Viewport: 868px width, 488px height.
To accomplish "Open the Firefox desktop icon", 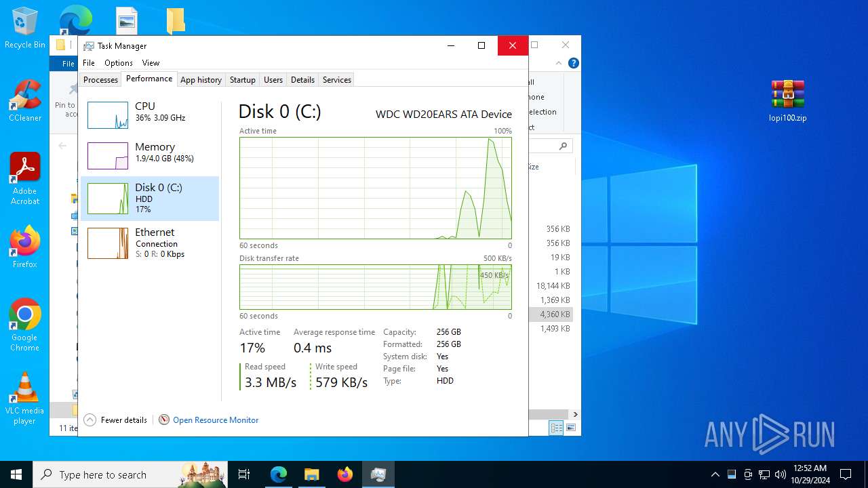I will click(x=24, y=247).
